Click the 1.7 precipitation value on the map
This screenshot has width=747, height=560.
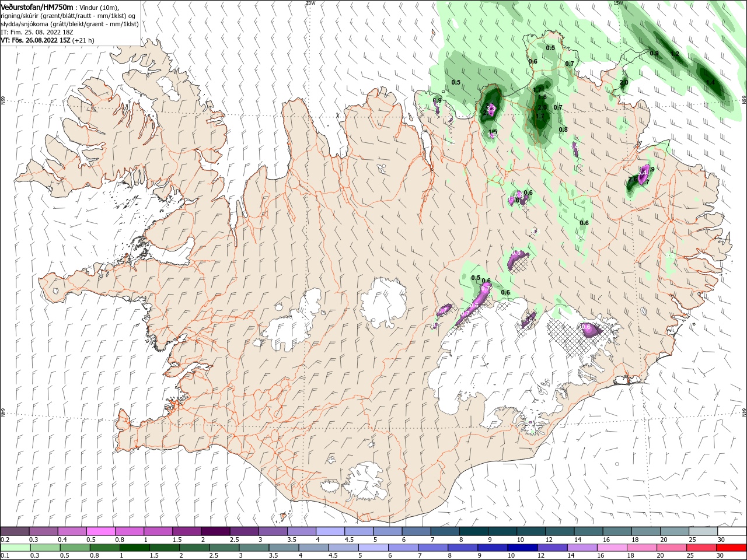(539, 116)
